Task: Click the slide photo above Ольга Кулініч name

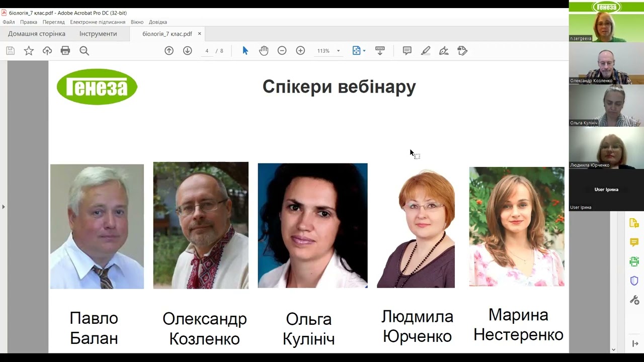Action: [312, 225]
